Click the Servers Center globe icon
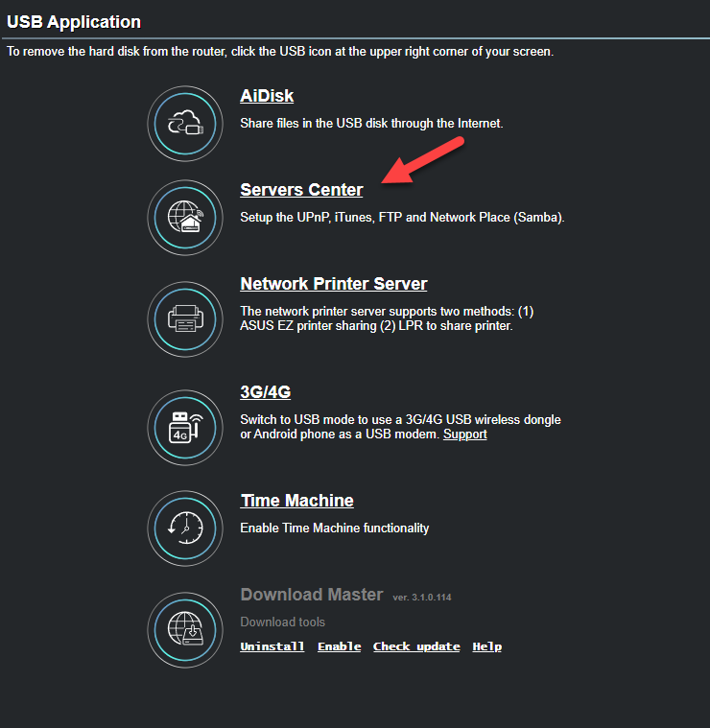The height and width of the screenshot is (728, 710). click(x=185, y=218)
